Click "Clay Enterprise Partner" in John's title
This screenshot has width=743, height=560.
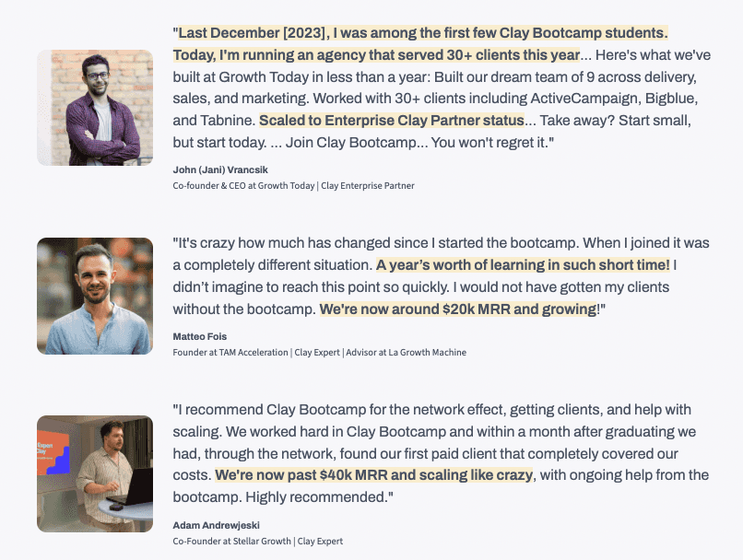369,185
